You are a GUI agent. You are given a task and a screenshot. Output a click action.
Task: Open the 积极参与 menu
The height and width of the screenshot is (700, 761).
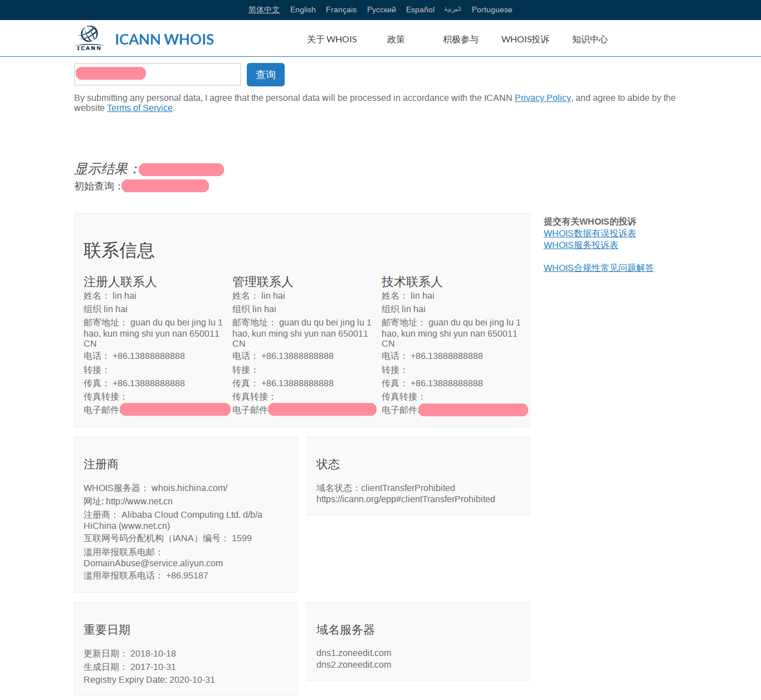coord(461,40)
